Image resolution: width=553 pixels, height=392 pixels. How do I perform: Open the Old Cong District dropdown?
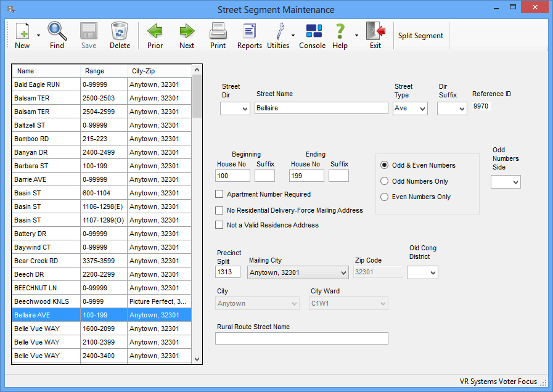(x=422, y=272)
